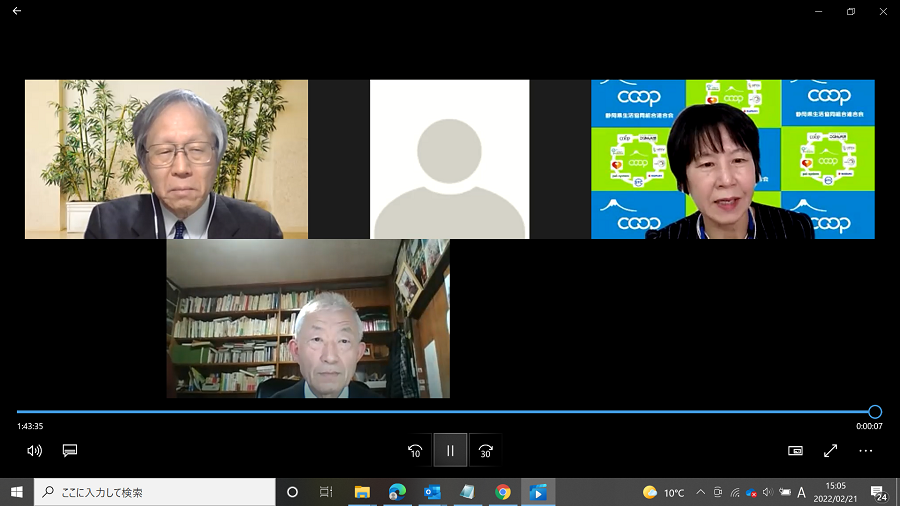This screenshot has height=506, width=900.
Task: Toggle full screen mode
Action: point(830,451)
